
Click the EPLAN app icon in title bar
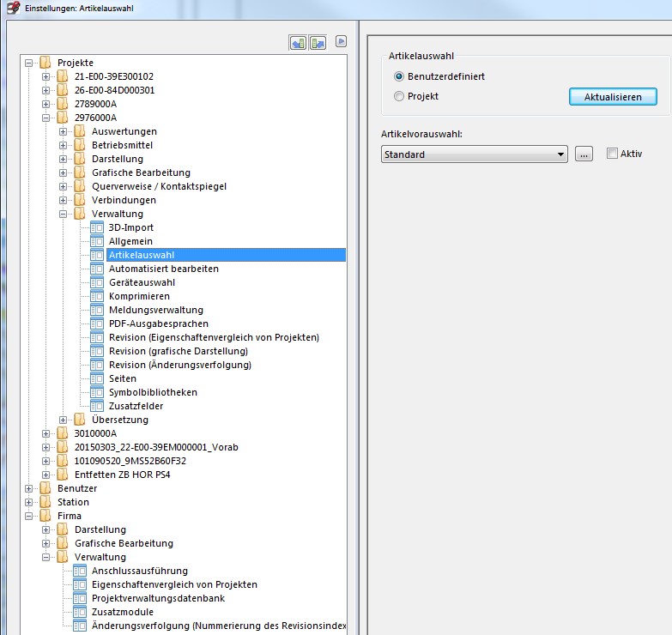pyautogui.click(x=14, y=8)
